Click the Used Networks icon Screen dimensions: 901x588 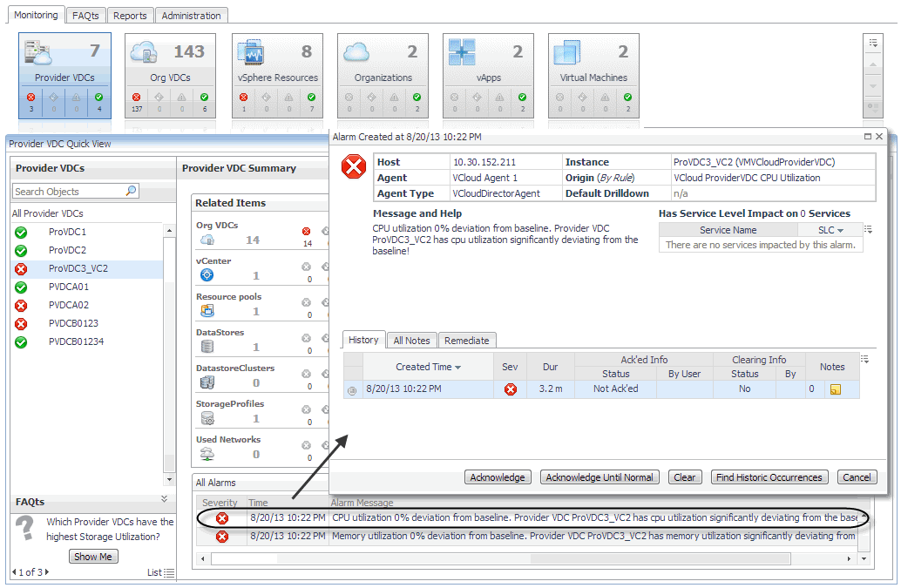coord(207,454)
